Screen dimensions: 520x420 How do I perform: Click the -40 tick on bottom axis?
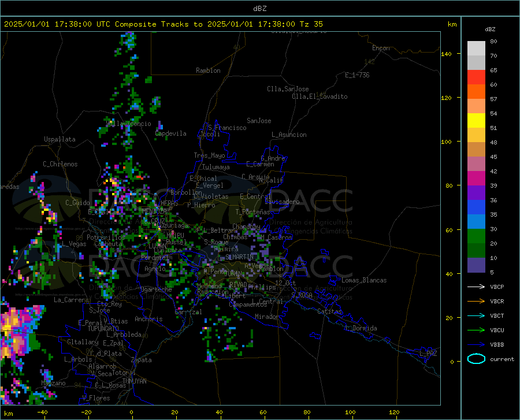pyautogui.click(x=42, y=412)
